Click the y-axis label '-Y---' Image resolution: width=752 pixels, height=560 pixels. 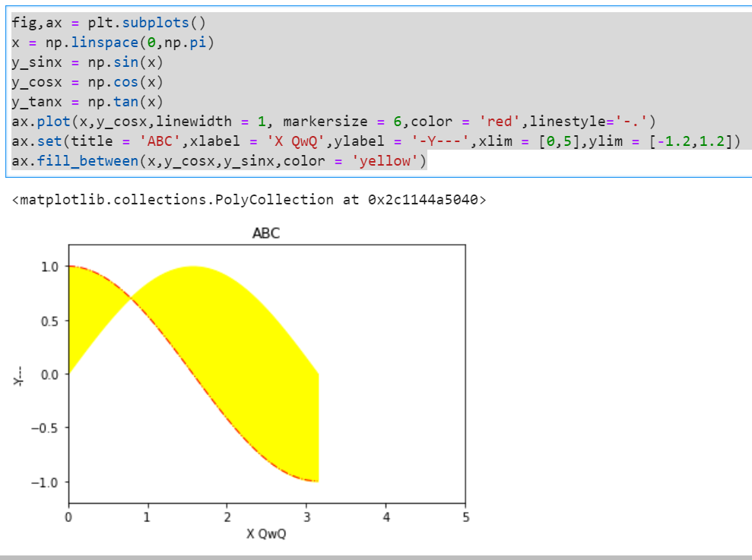17,376
